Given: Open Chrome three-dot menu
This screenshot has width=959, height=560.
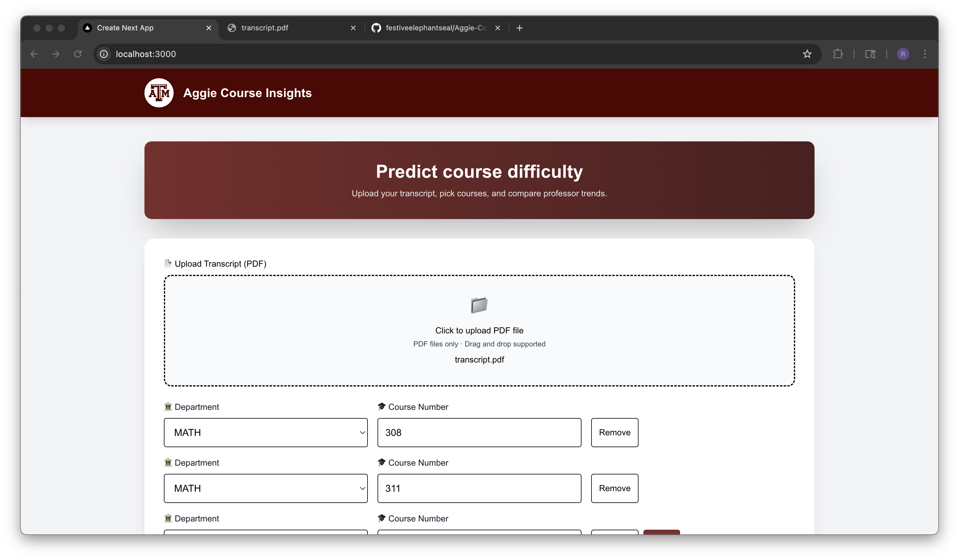Looking at the screenshot, I should 925,54.
